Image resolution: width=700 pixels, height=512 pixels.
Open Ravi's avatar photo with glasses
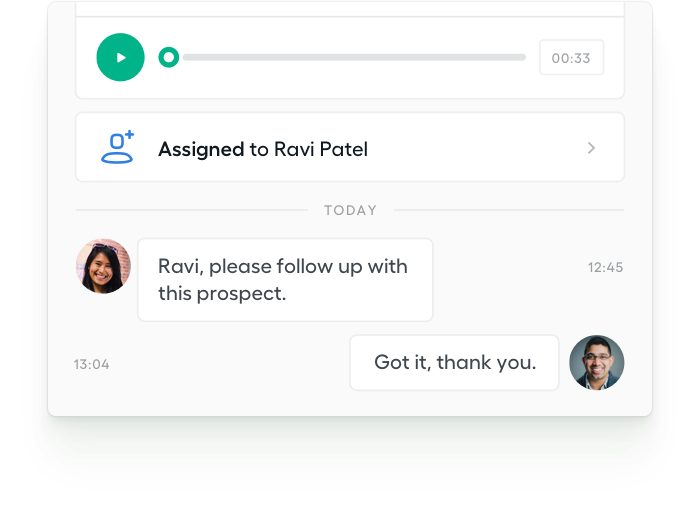click(x=596, y=362)
